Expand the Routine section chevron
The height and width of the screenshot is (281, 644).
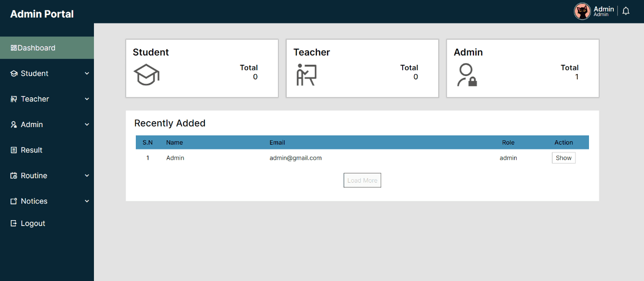click(x=87, y=175)
